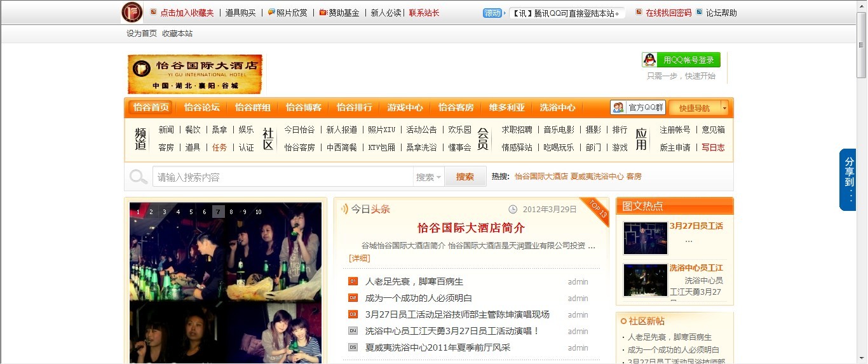Click the round site logo in top bar
The width and height of the screenshot is (868, 364).
pyautogui.click(x=132, y=12)
